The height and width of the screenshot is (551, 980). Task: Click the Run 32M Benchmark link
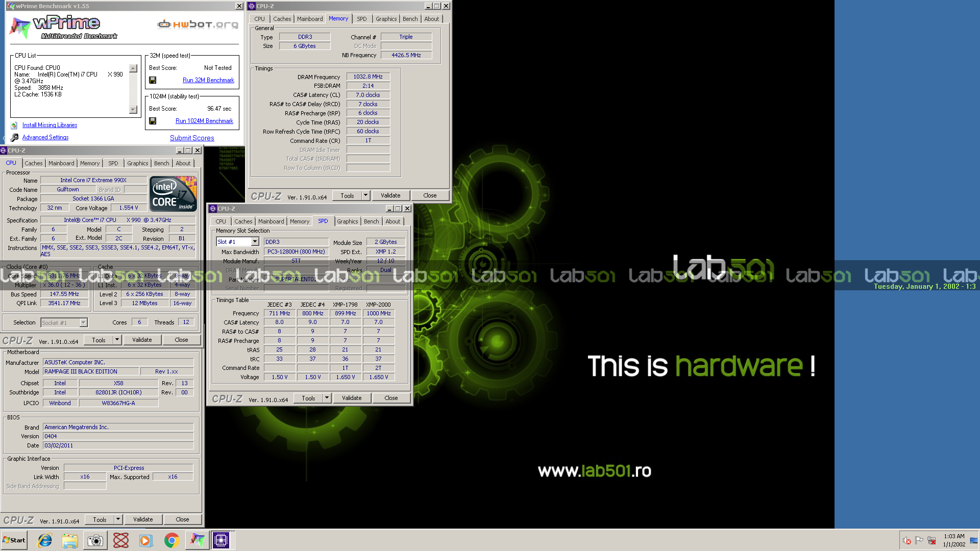pyautogui.click(x=208, y=80)
